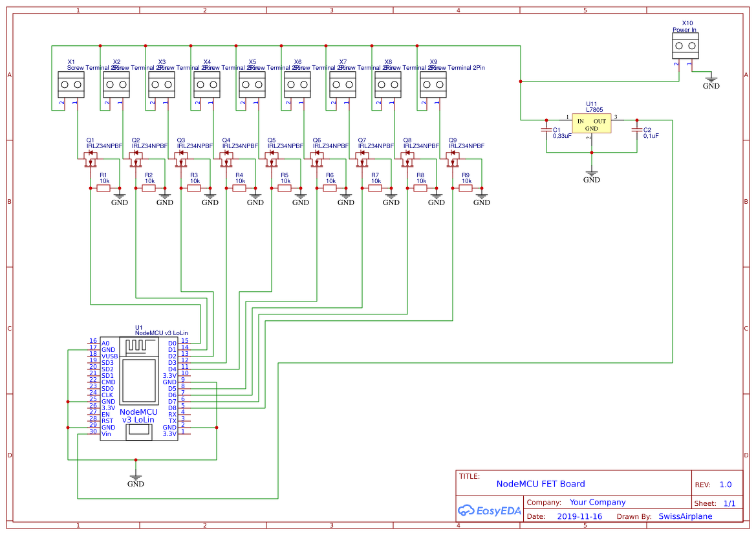Click the 'Vin' pin label

pyautogui.click(x=106, y=434)
